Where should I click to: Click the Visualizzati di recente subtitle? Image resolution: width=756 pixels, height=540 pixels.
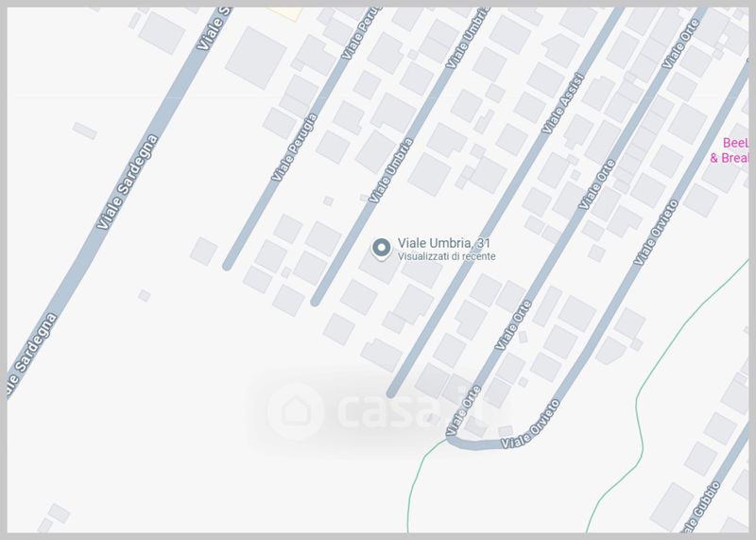(446, 256)
